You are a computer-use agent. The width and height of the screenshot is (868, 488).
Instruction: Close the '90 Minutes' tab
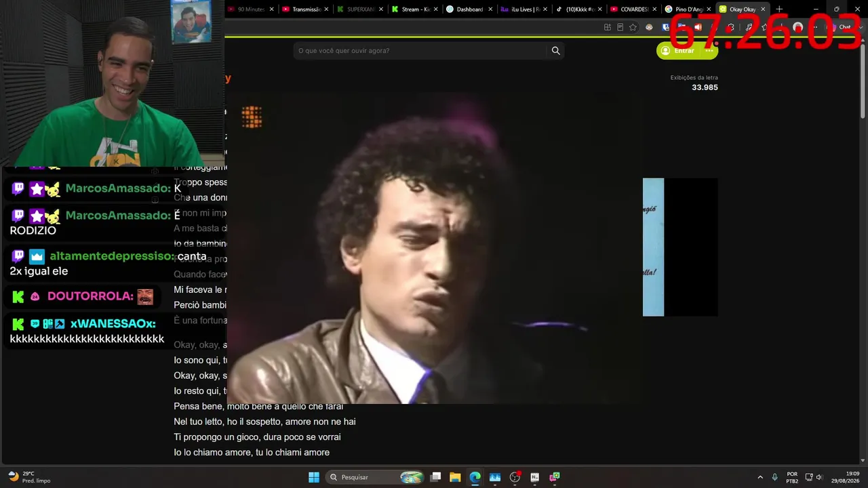tap(271, 9)
